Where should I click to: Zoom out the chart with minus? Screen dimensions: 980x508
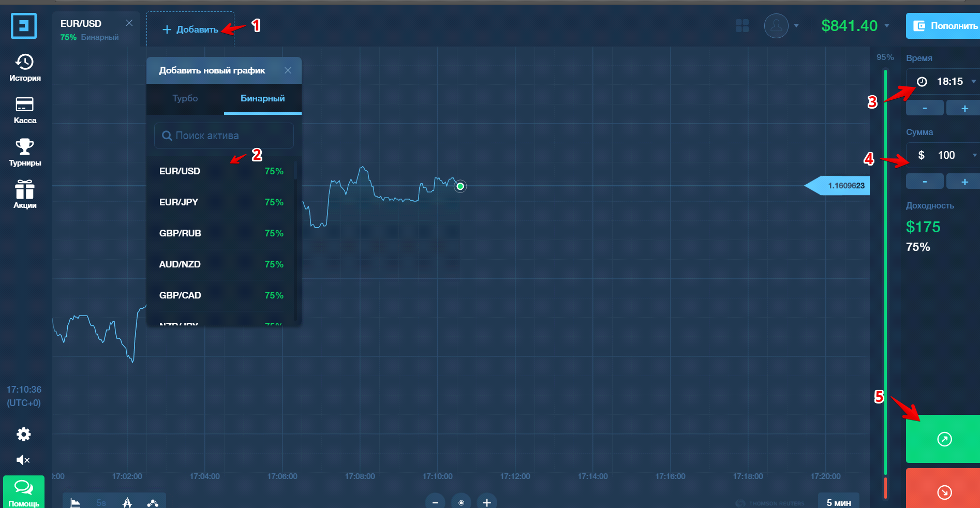pos(435,502)
